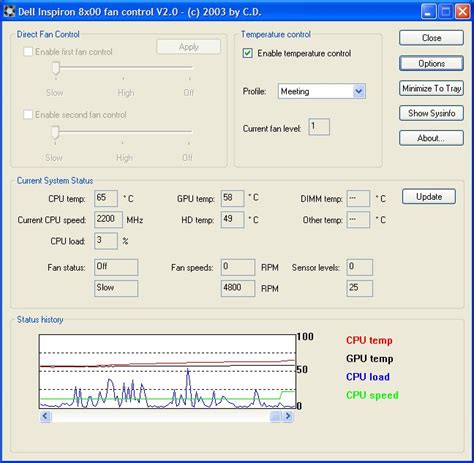Click the status history scrollbar thumb
The height and width of the screenshot is (463, 474).
[x=275, y=416]
